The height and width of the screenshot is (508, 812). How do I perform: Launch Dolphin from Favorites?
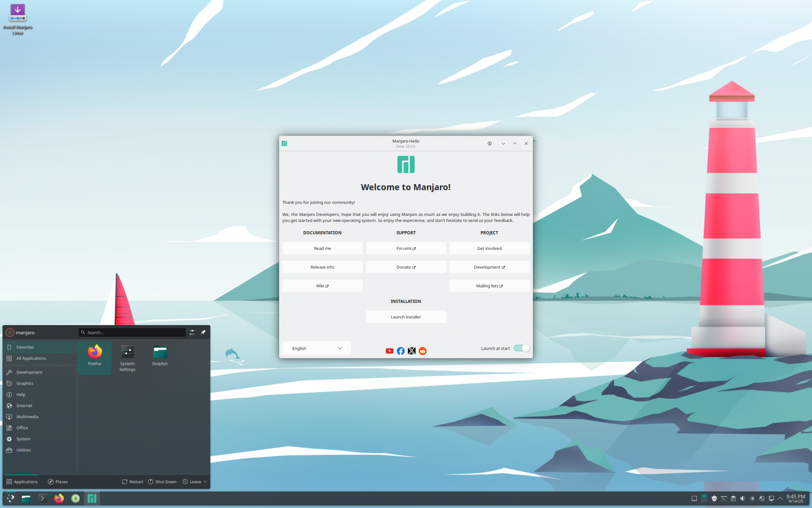pyautogui.click(x=160, y=356)
